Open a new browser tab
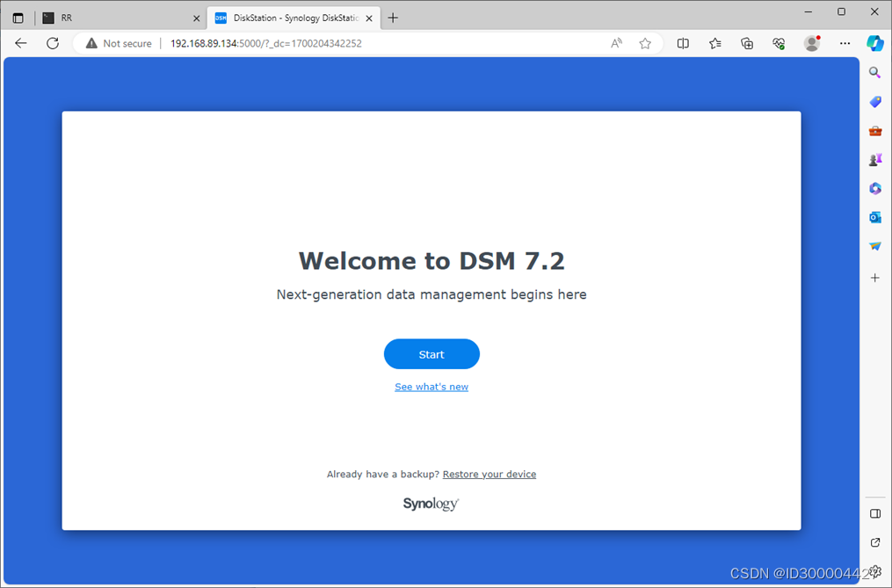 (393, 18)
